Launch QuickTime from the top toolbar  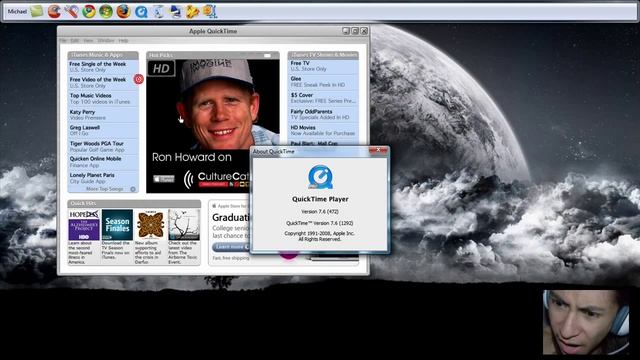(141, 12)
